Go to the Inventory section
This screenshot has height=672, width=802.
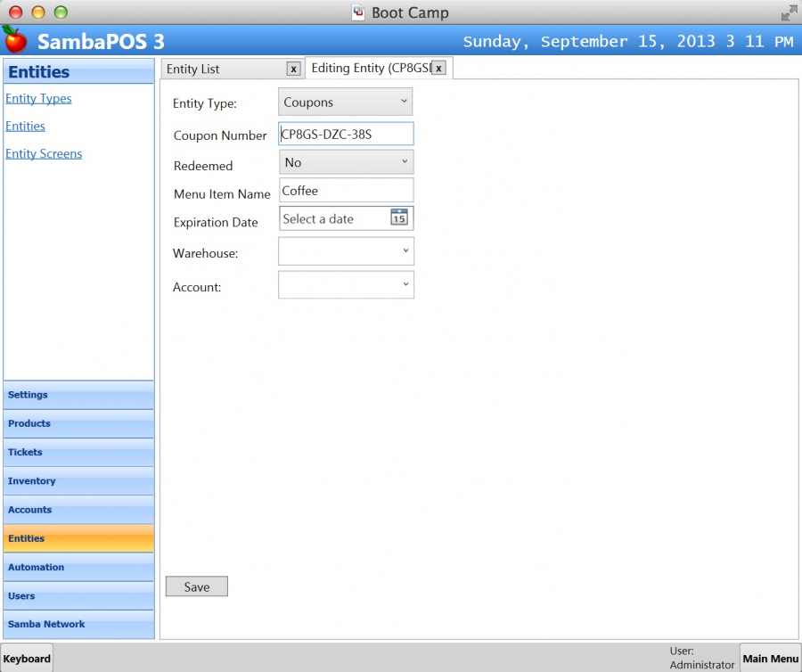click(x=78, y=481)
